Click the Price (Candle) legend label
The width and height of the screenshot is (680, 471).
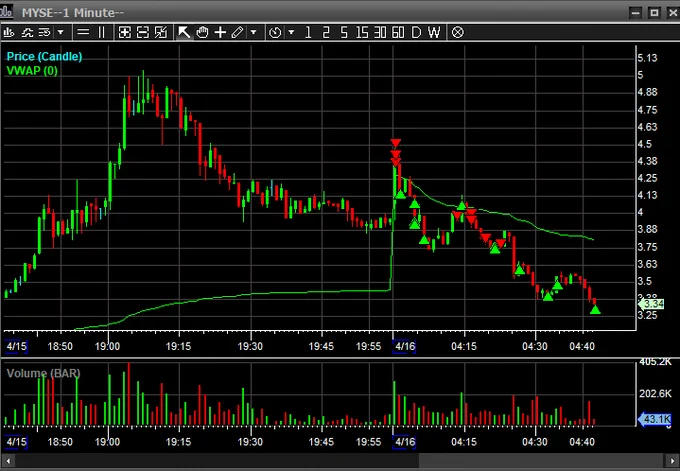(44, 56)
